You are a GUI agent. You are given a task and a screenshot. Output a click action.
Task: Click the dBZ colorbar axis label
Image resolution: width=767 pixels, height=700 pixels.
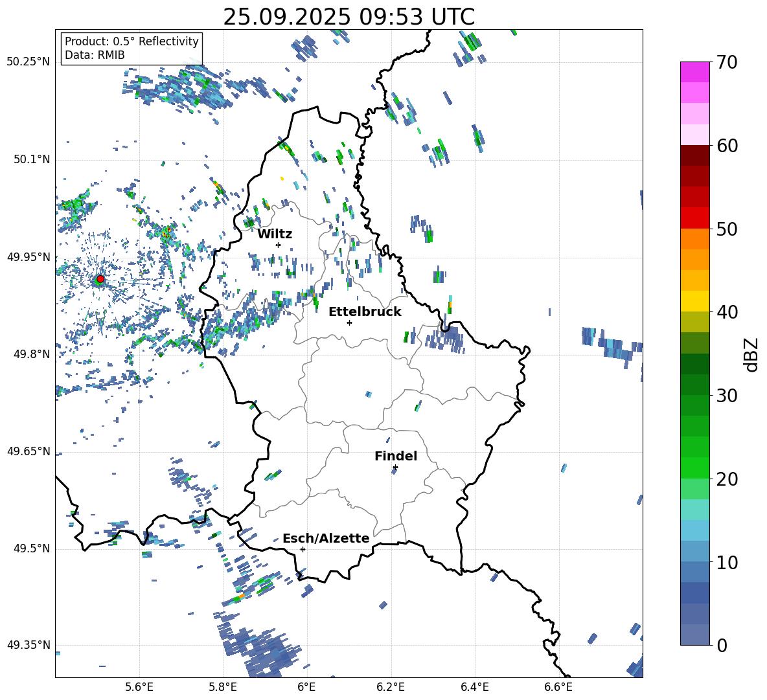coord(750,354)
